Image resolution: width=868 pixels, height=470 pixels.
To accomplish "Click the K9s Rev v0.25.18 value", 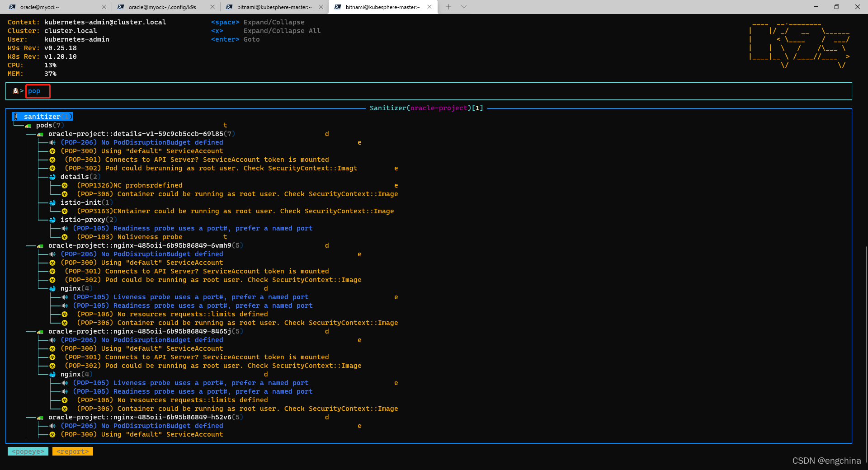I will 61,48.
